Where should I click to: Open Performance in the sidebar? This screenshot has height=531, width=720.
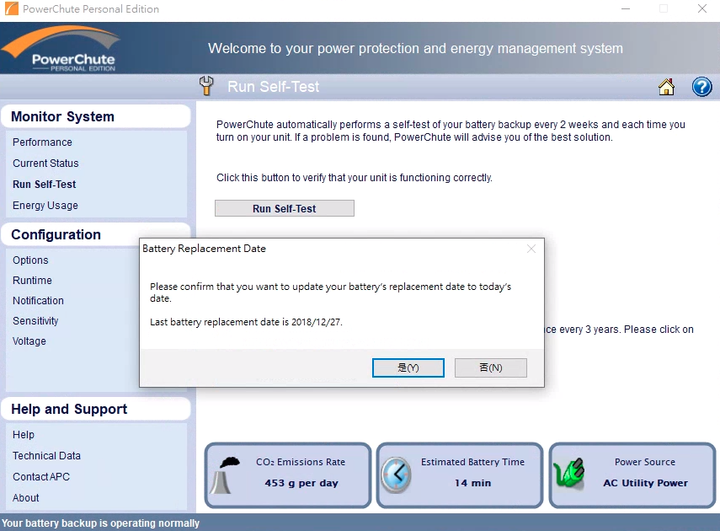(42, 142)
